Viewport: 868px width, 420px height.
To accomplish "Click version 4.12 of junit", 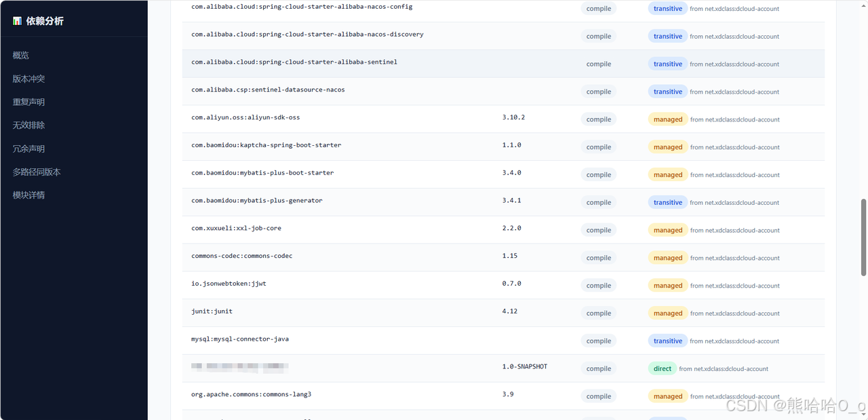I will (x=510, y=311).
